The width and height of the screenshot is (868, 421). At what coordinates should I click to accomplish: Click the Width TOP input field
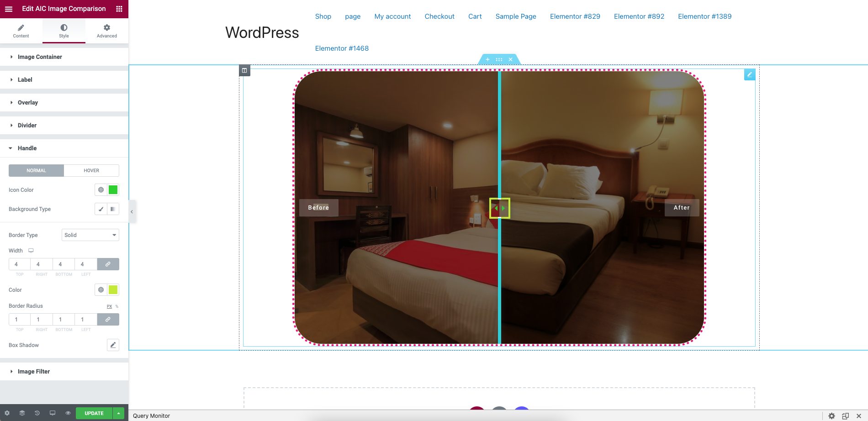pos(20,264)
